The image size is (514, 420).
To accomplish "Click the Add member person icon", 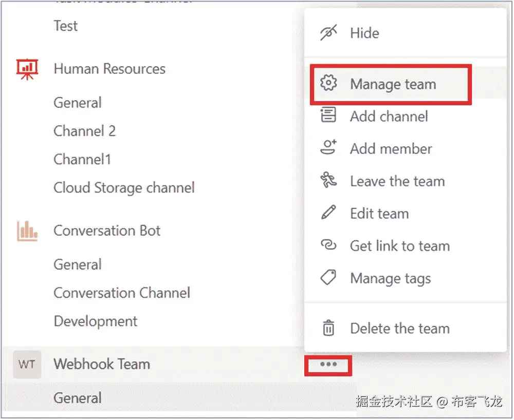I will 328,148.
